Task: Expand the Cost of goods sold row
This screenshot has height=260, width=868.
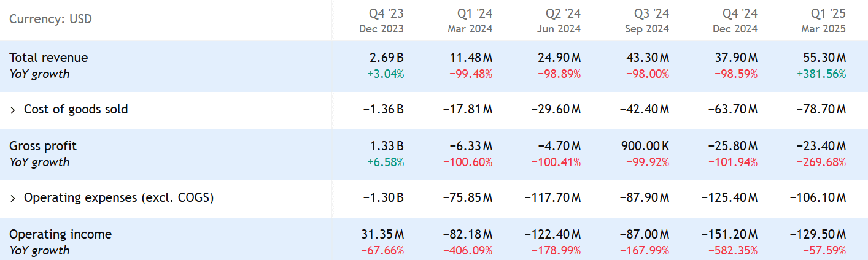Action: click(x=13, y=110)
